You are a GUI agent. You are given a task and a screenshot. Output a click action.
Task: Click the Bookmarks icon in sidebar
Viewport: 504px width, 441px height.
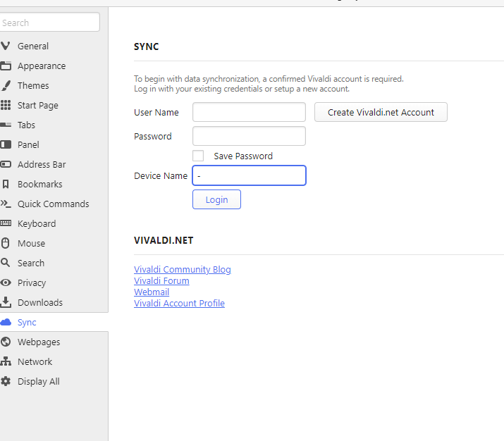coord(6,184)
